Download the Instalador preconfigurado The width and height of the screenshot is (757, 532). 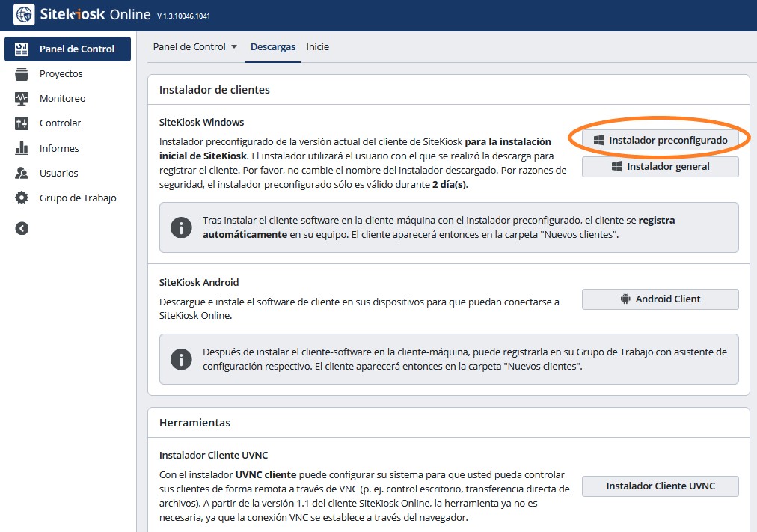click(660, 140)
